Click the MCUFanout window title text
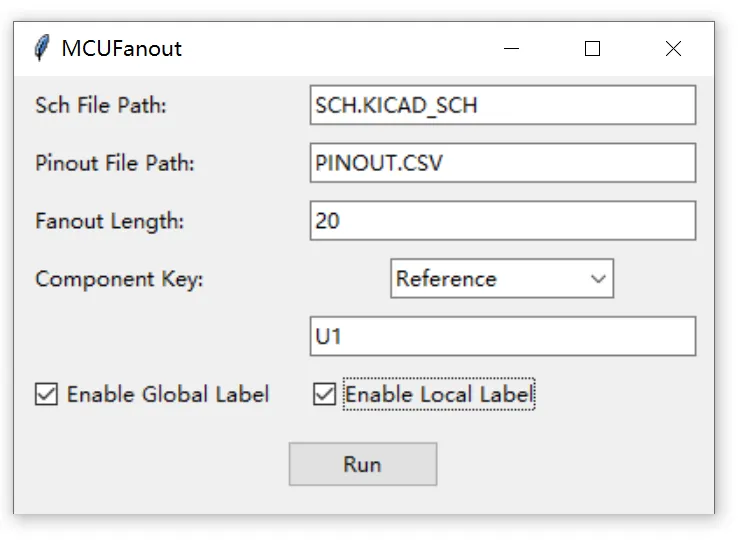The width and height of the screenshot is (738, 541). (x=121, y=48)
